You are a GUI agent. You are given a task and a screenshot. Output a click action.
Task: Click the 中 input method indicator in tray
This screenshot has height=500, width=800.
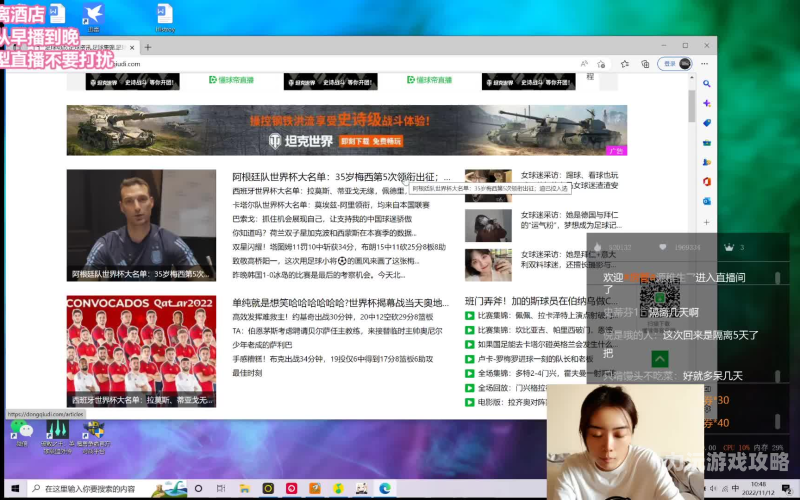point(735,488)
